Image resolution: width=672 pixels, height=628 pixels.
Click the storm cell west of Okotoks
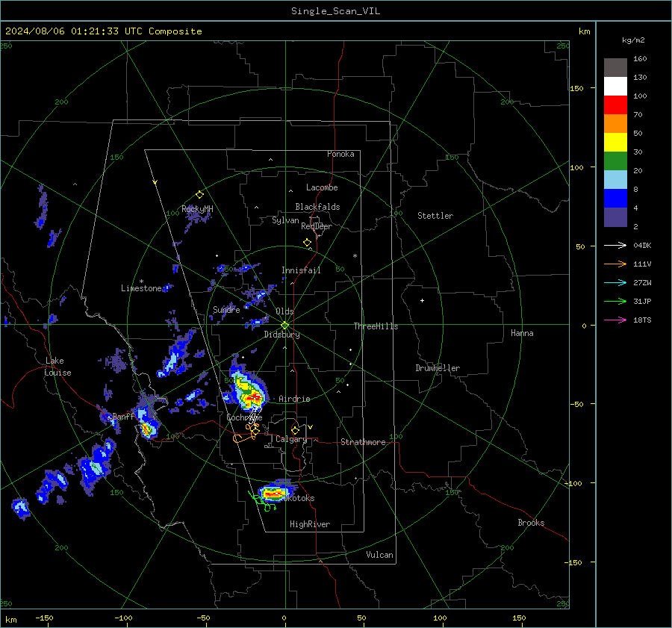pos(274,493)
